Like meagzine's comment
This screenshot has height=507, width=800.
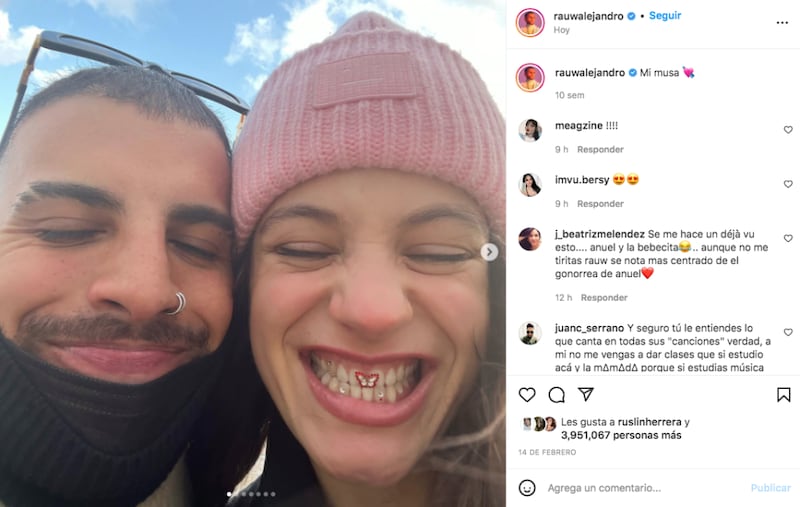click(788, 130)
